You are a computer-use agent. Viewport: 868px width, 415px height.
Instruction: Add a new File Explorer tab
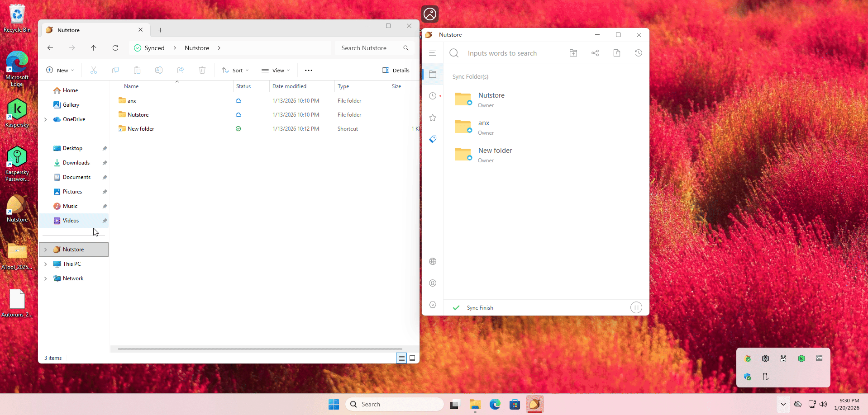pyautogui.click(x=160, y=30)
